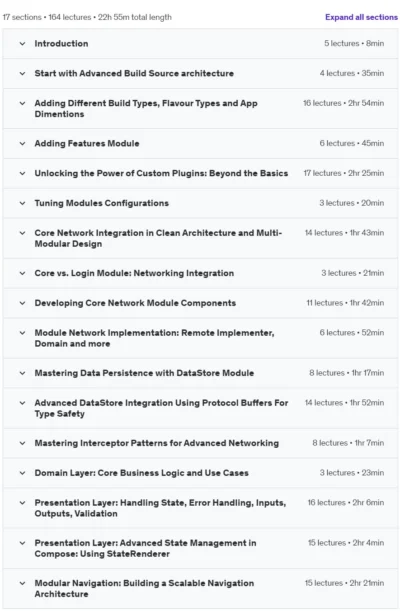Image resolution: width=400 pixels, height=611 pixels.
Task: Open Mastering Interceptor Patterns section chevron
Action: (23, 443)
